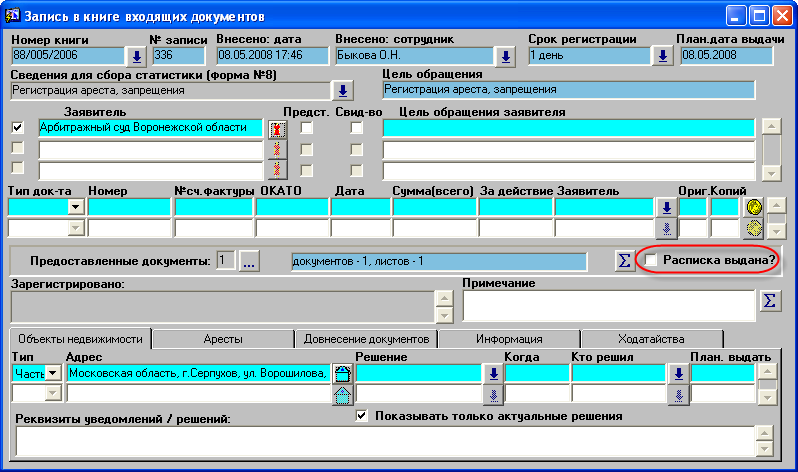798x472 pixels.
Task: Open Кто решил lookup arrow, first row
Action: pos(678,374)
